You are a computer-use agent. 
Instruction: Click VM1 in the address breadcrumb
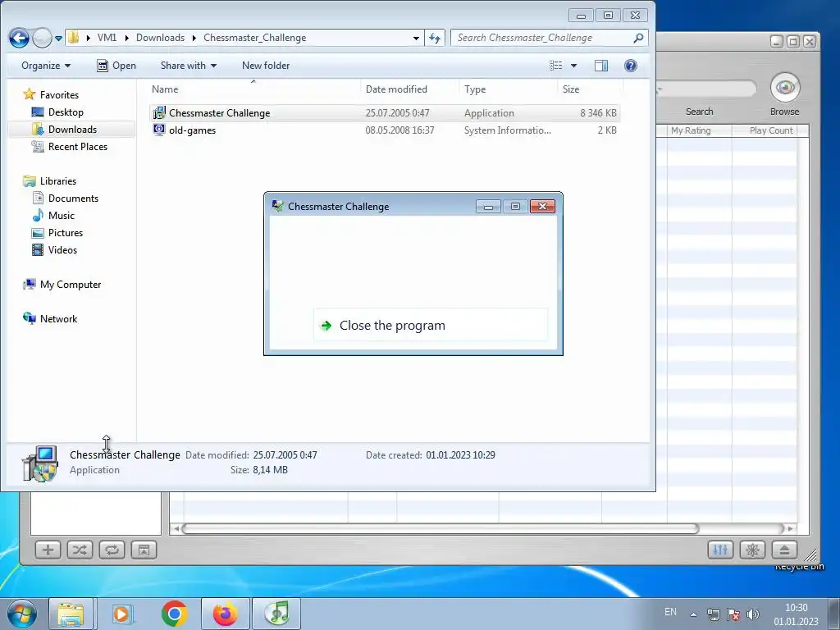tap(107, 38)
